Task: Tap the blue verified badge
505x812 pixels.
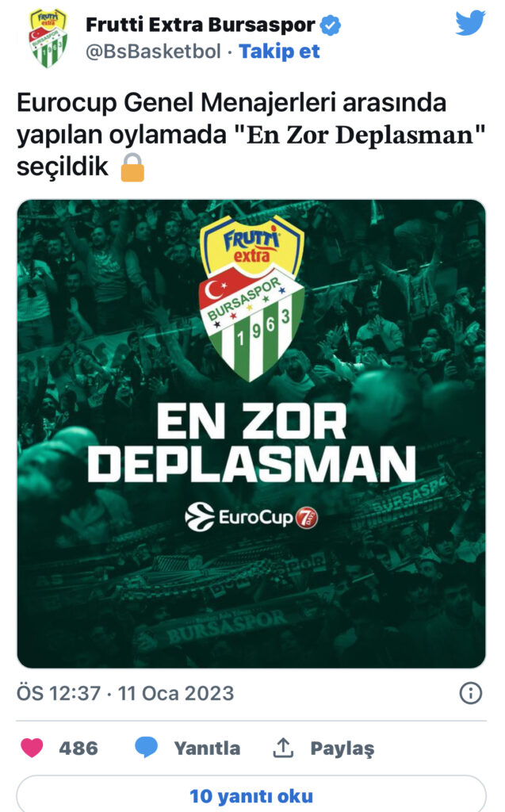Action: pyautogui.click(x=331, y=25)
